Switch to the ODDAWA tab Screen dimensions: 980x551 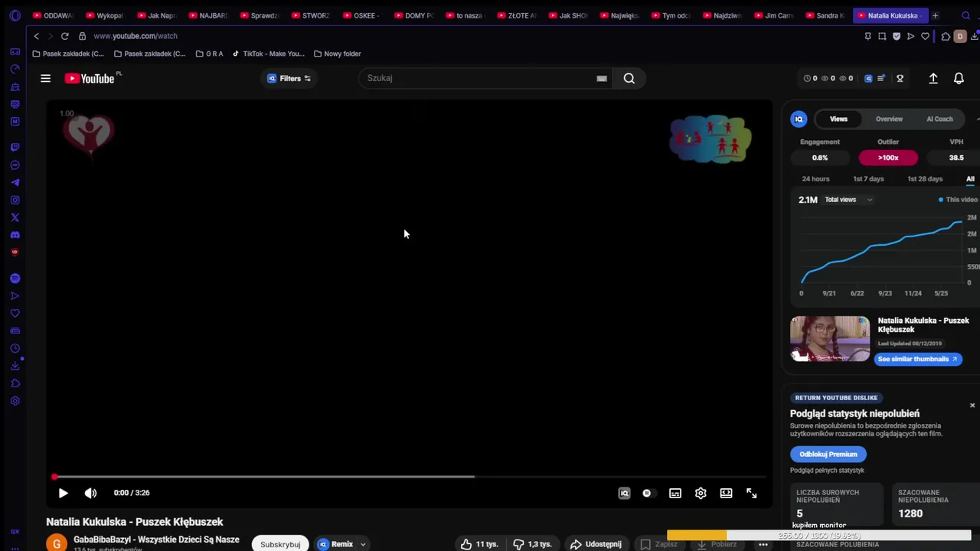(x=52, y=15)
